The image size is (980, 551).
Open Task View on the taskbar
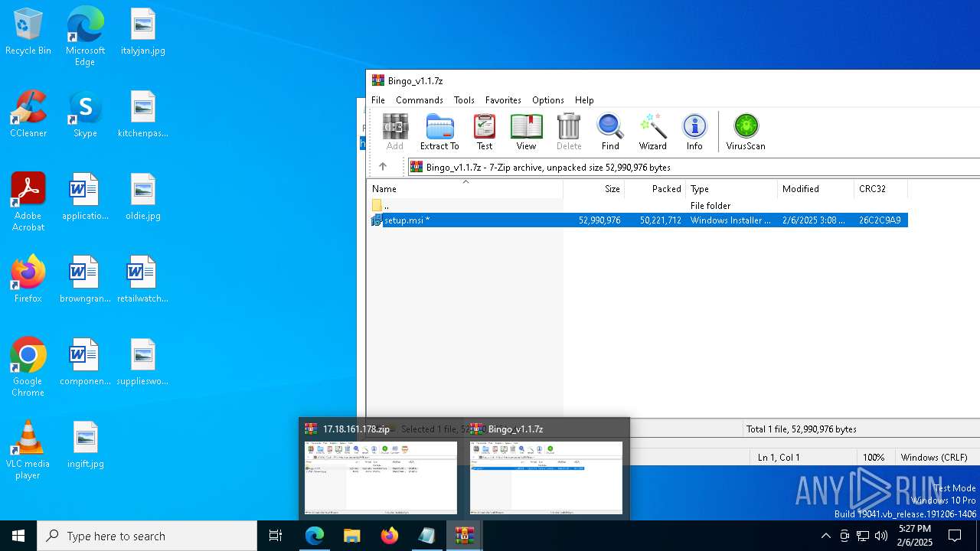[x=276, y=536]
